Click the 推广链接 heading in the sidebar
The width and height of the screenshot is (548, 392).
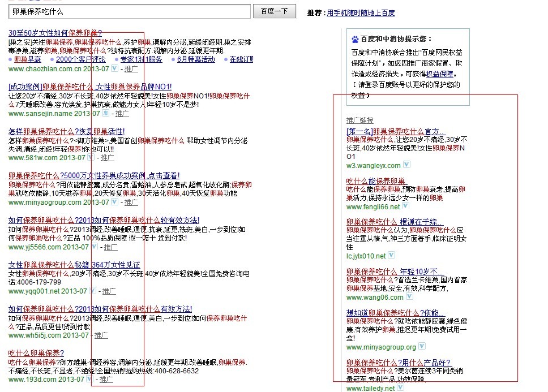(360, 120)
